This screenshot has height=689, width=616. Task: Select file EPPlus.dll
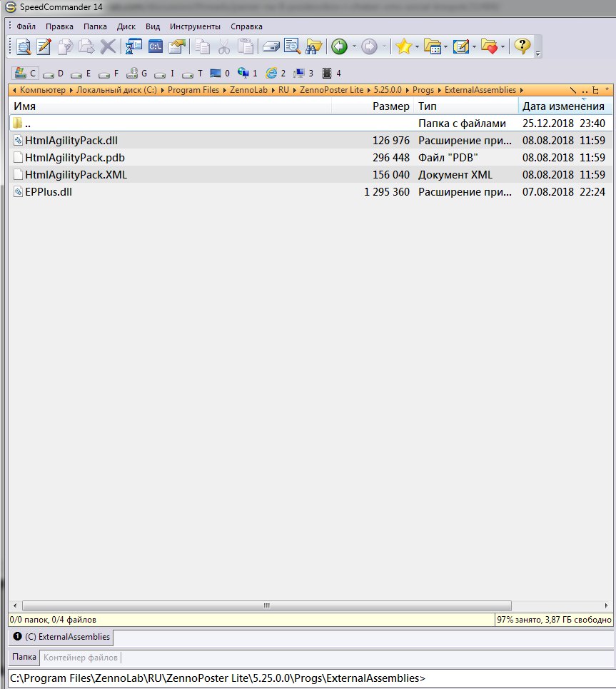point(310,191)
